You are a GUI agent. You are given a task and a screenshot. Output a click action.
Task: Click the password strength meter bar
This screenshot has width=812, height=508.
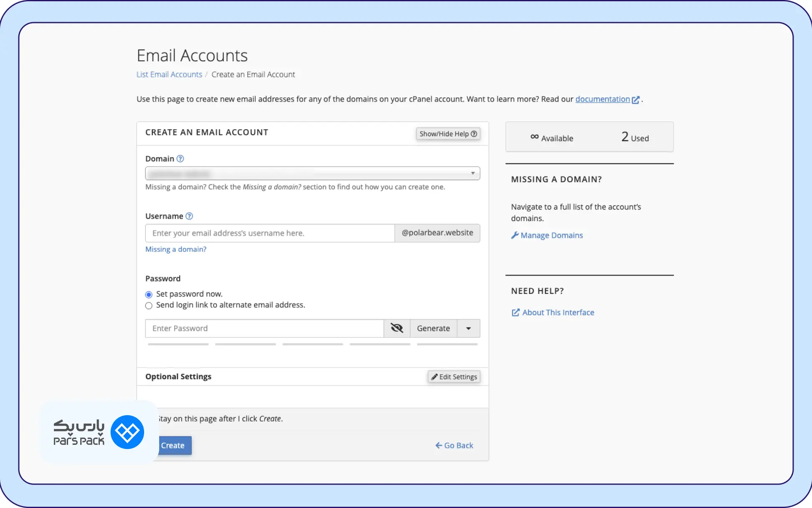coord(312,345)
